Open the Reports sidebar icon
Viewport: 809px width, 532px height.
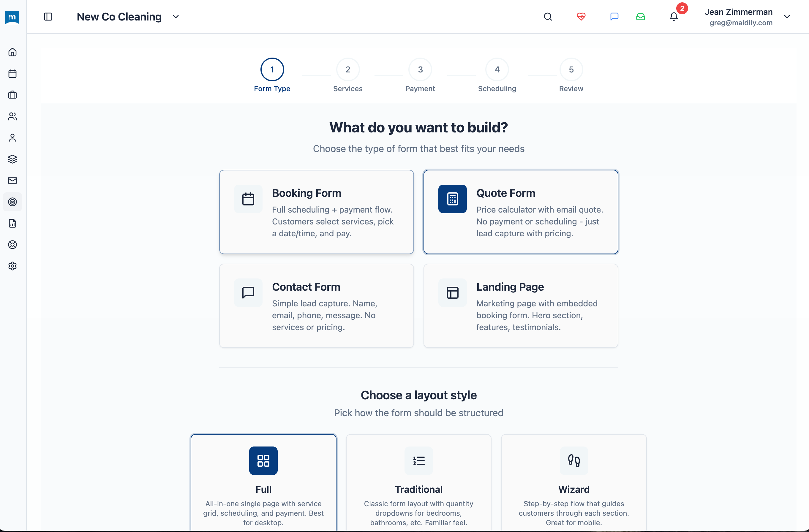12,223
